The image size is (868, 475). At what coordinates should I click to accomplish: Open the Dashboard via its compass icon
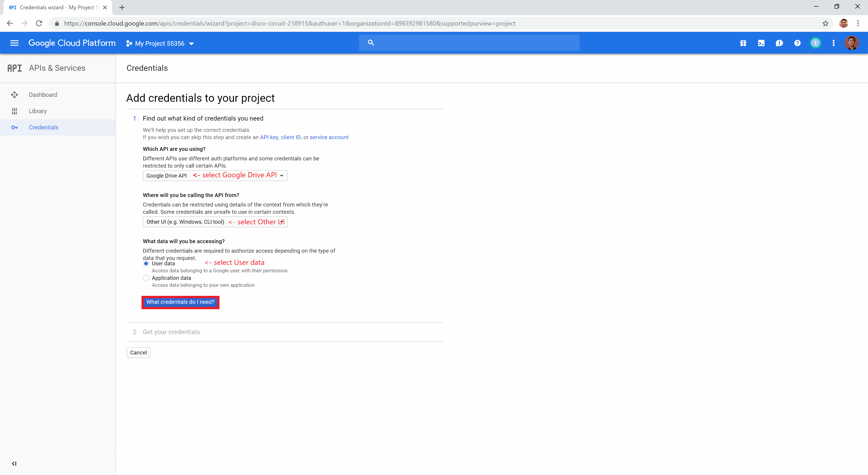pos(15,95)
